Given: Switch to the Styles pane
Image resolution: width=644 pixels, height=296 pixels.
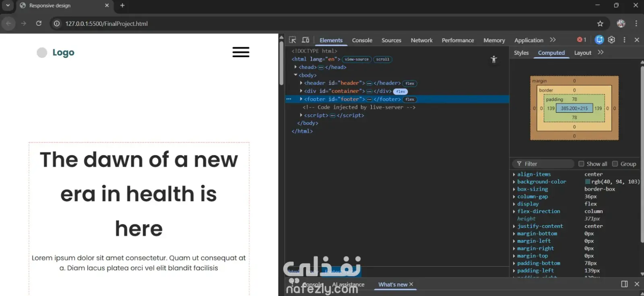Looking at the screenshot, I should pyautogui.click(x=521, y=53).
